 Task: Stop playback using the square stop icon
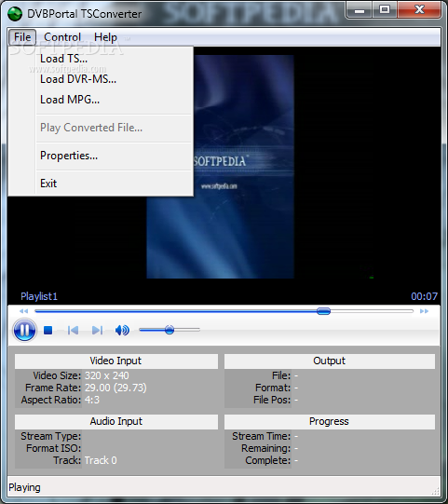point(48,330)
